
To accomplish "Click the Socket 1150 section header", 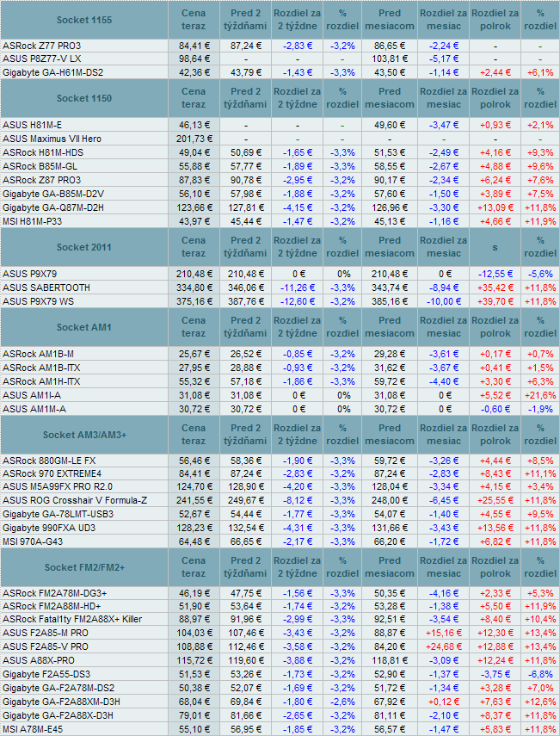I will (x=84, y=98).
